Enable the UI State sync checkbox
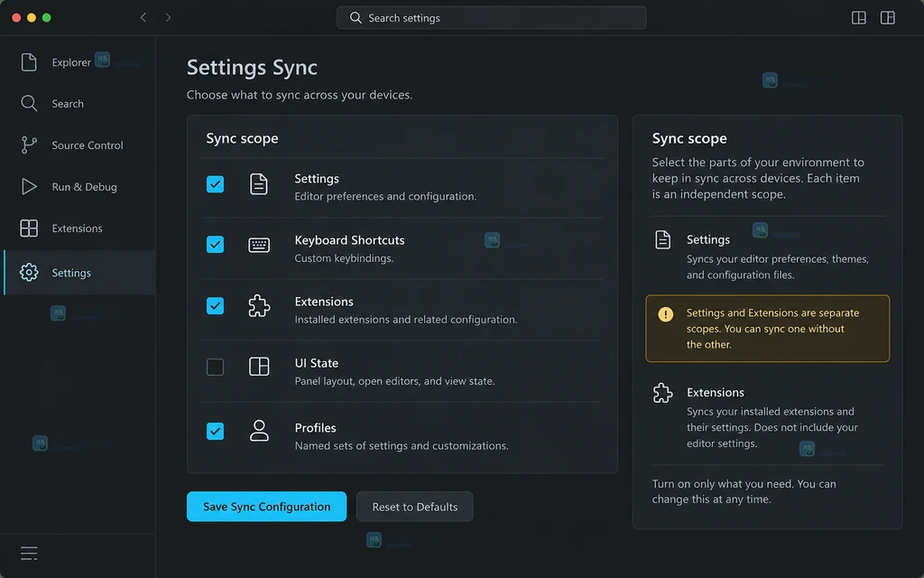The image size is (924, 578). tap(215, 367)
